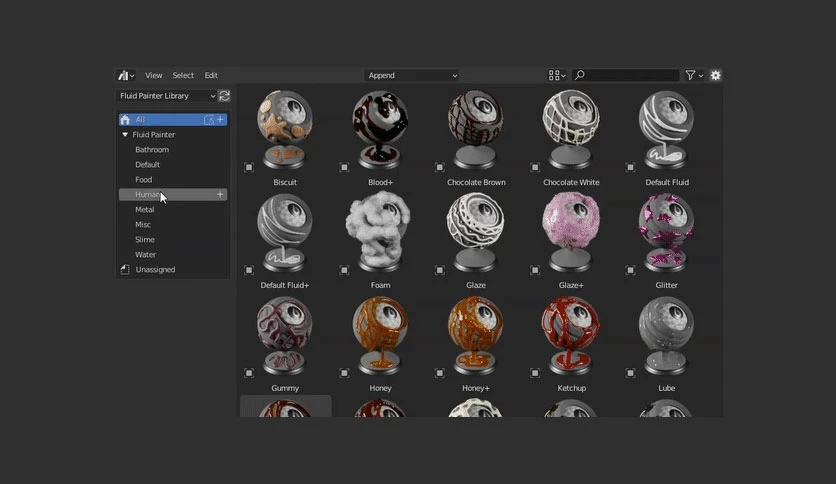Click the asset marker icon under Biscuit
836x484 pixels.
[x=249, y=167]
